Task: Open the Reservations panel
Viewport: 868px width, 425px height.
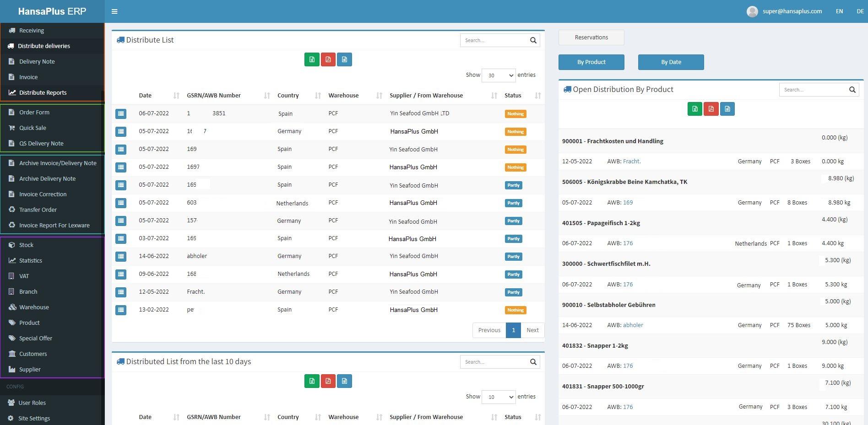Action: click(x=591, y=37)
